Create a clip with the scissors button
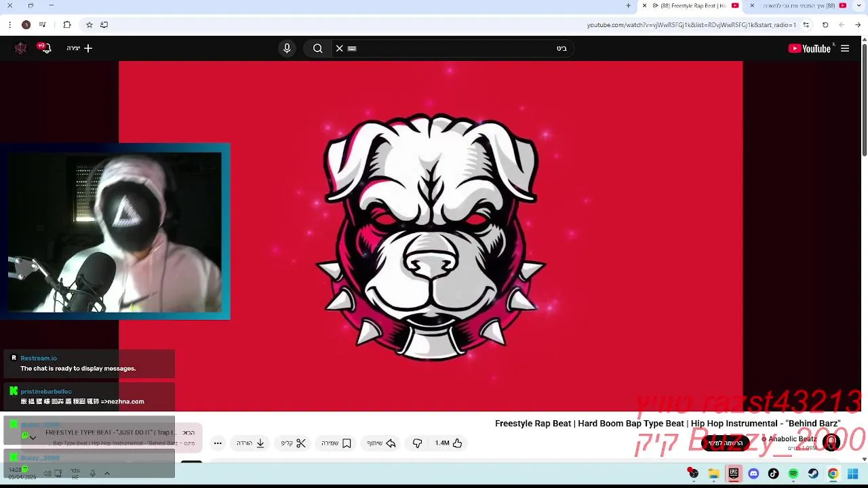Screen dimensions: 868x488 (294, 443)
